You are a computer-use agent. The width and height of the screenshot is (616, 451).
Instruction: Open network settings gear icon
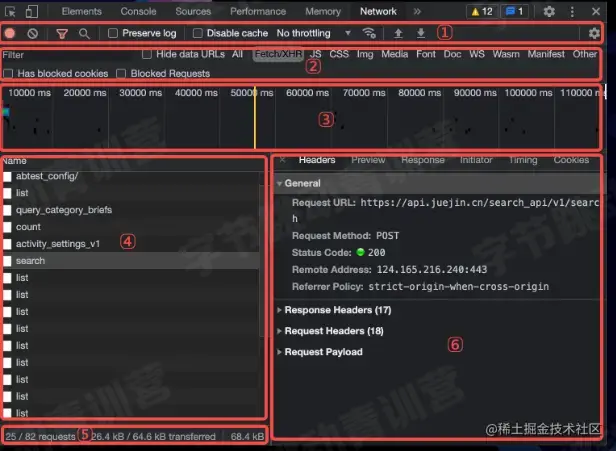(x=594, y=33)
